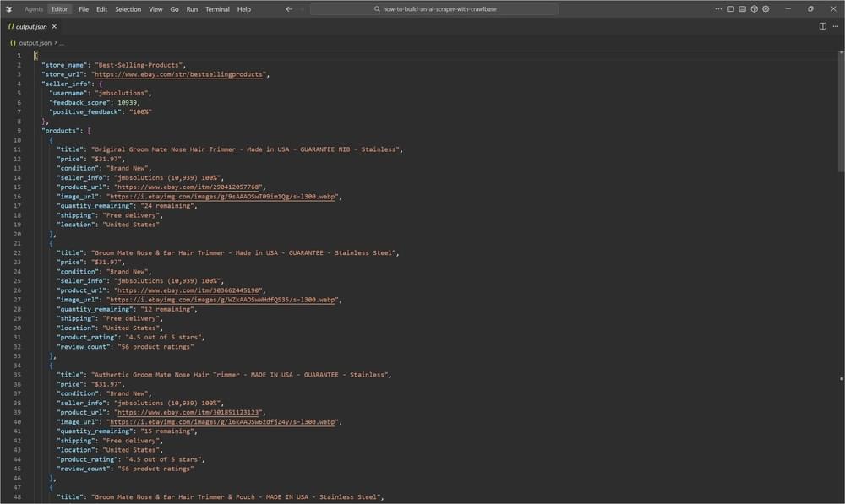This screenshot has width=845, height=504.
Task: Open the title bar ··· overflow menu
Action: coord(718,8)
